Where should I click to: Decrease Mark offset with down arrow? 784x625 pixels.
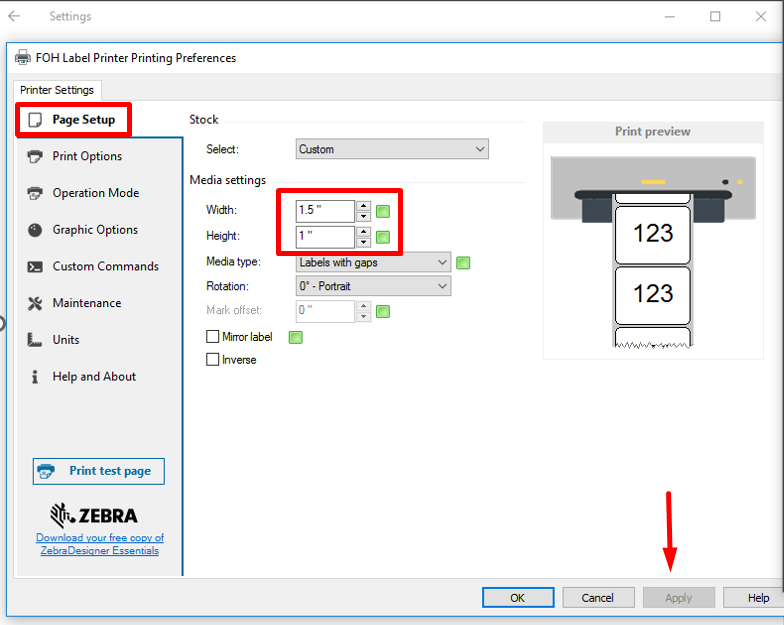tap(364, 316)
